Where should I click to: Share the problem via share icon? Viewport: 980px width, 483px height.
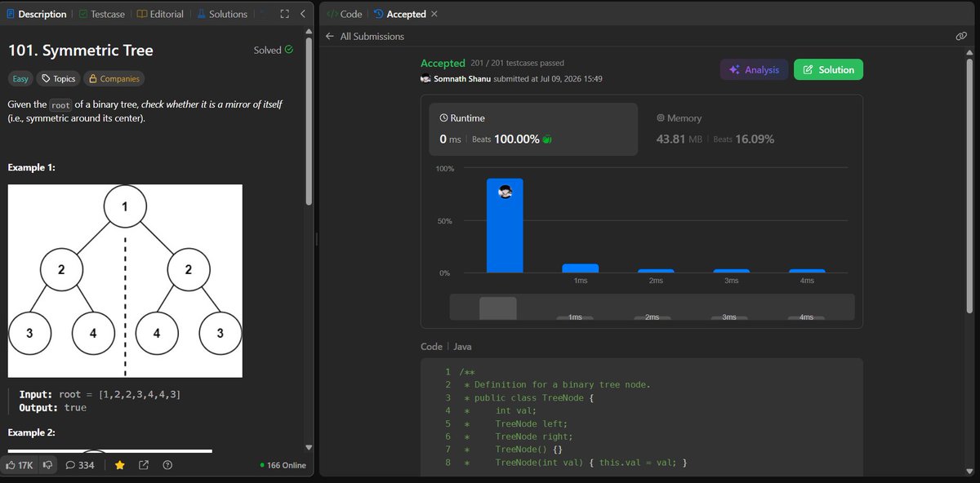[144, 465]
